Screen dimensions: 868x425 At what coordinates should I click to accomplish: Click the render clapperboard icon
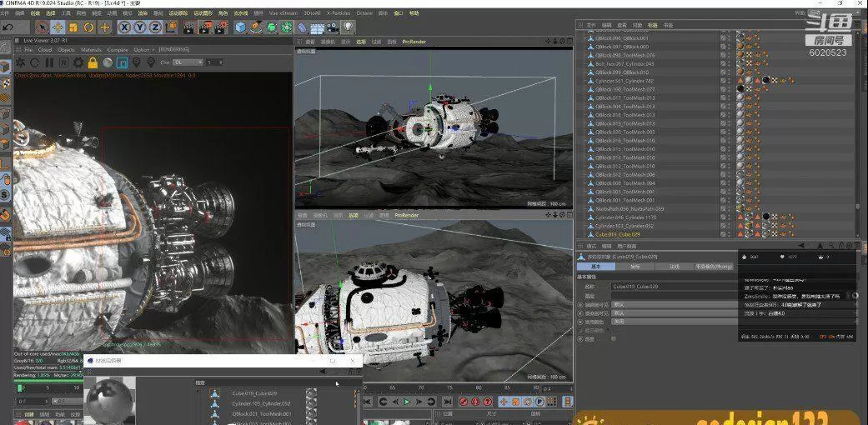[x=189, y=27]
